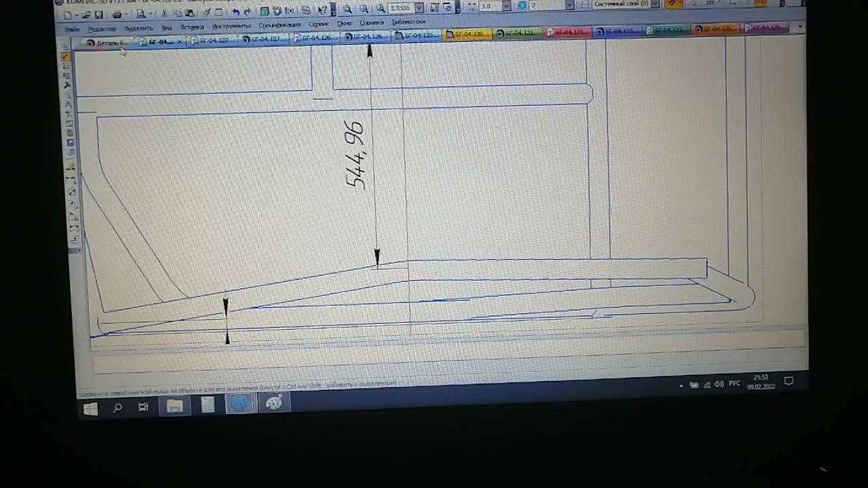
Task: Switch the РУС input language indicator
Action: click(x=734, y=384)
